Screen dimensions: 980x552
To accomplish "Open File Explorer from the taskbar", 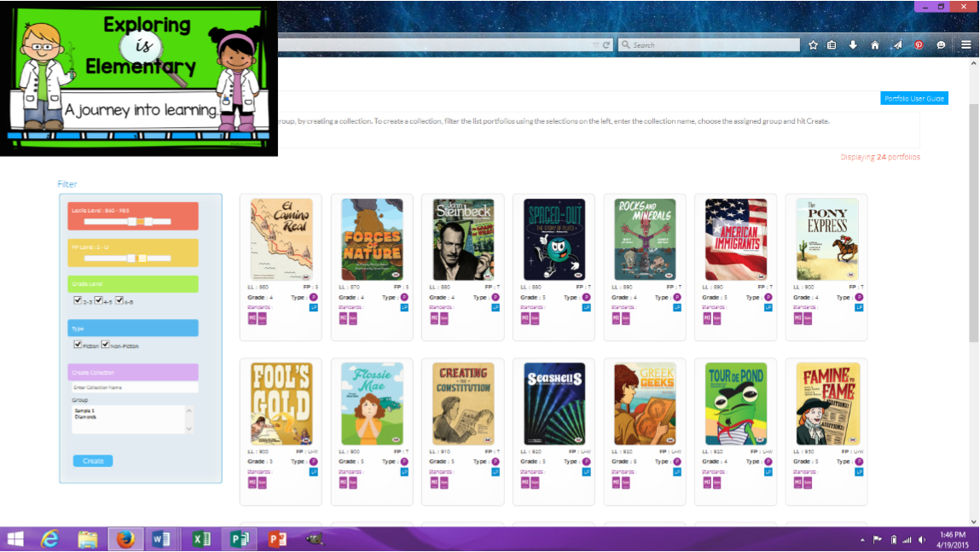I will point(88,539).
